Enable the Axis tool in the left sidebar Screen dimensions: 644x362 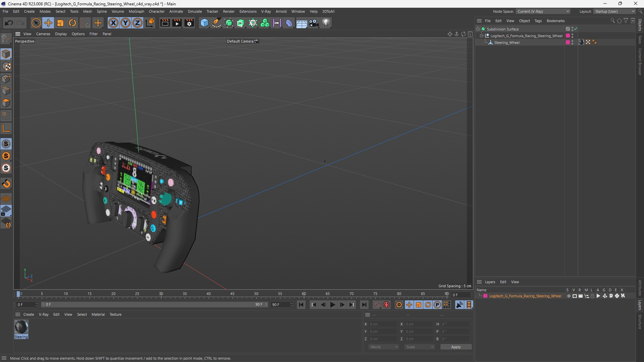[x=6, y=128]
